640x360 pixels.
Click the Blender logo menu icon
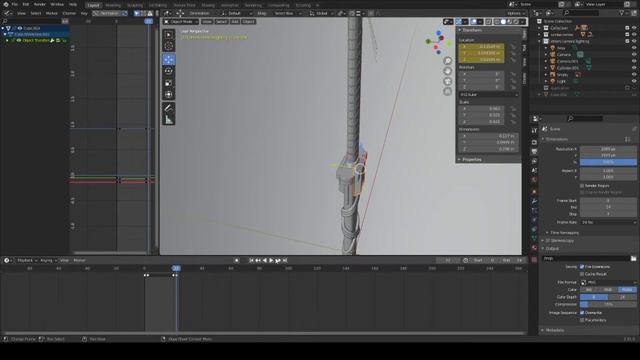point(6,4)
